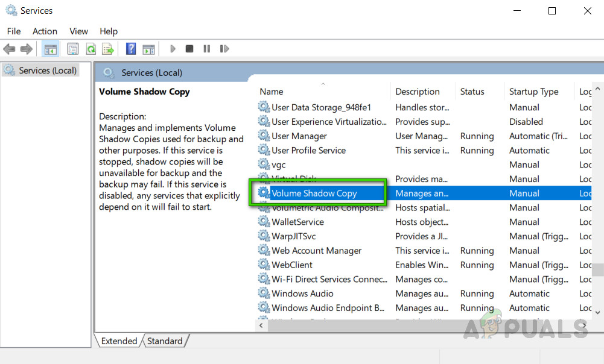Click gear icon of WebClient
This screenshot has width=604, height=364.
tap(264, 265)
